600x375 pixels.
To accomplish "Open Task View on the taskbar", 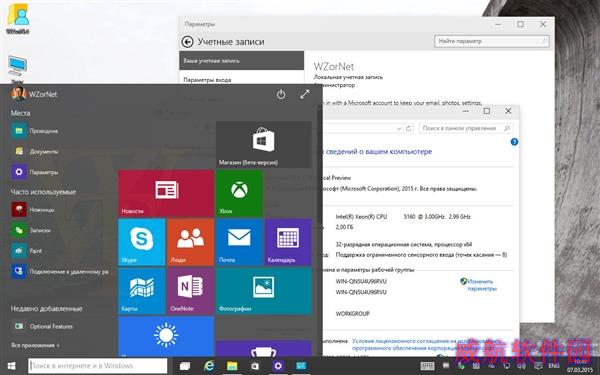I will (x=185, y=366).
